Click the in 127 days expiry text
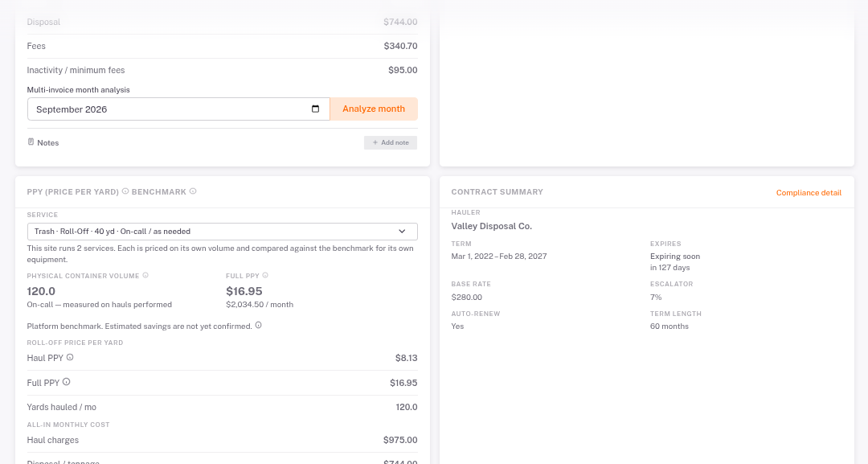This screenshot has height=464, width=868. pyautogui.click(x=669, y=268)
